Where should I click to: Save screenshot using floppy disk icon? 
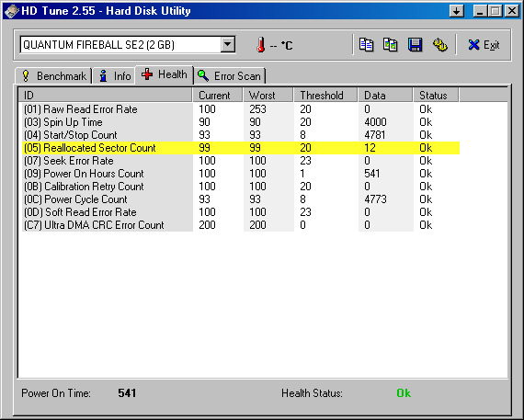tap(415, 45)
